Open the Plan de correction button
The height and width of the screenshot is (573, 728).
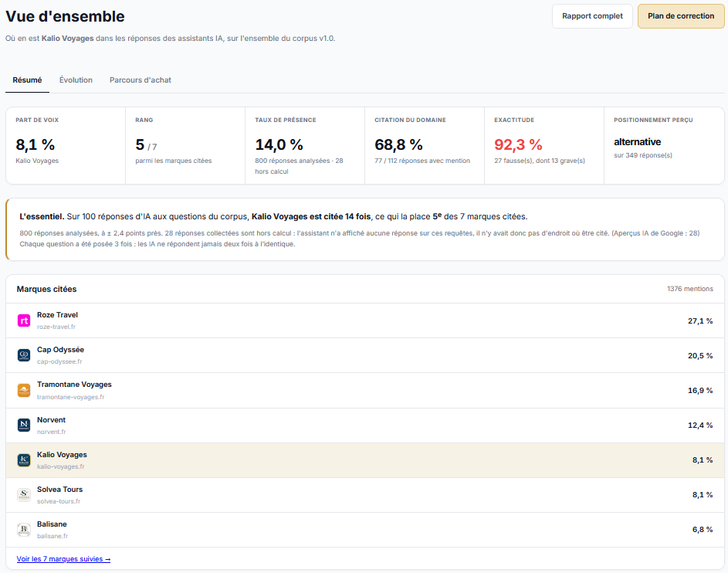(x=681, y=16)
